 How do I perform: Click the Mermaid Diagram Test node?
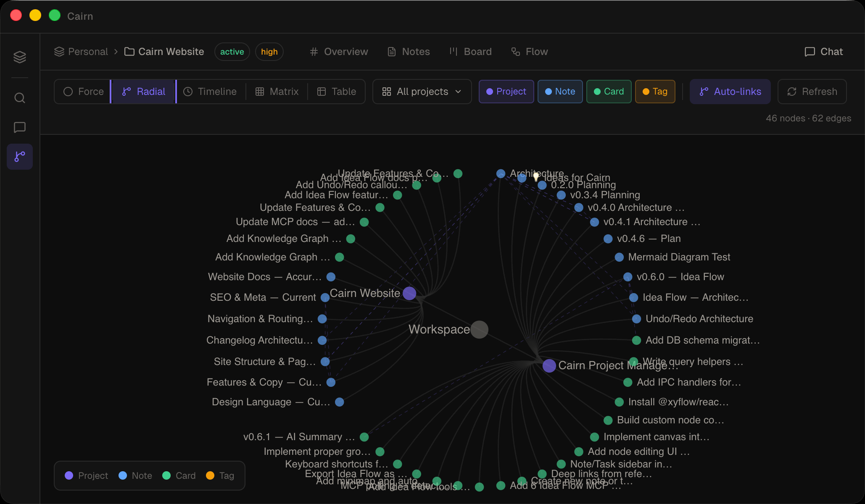pos(619,257)
